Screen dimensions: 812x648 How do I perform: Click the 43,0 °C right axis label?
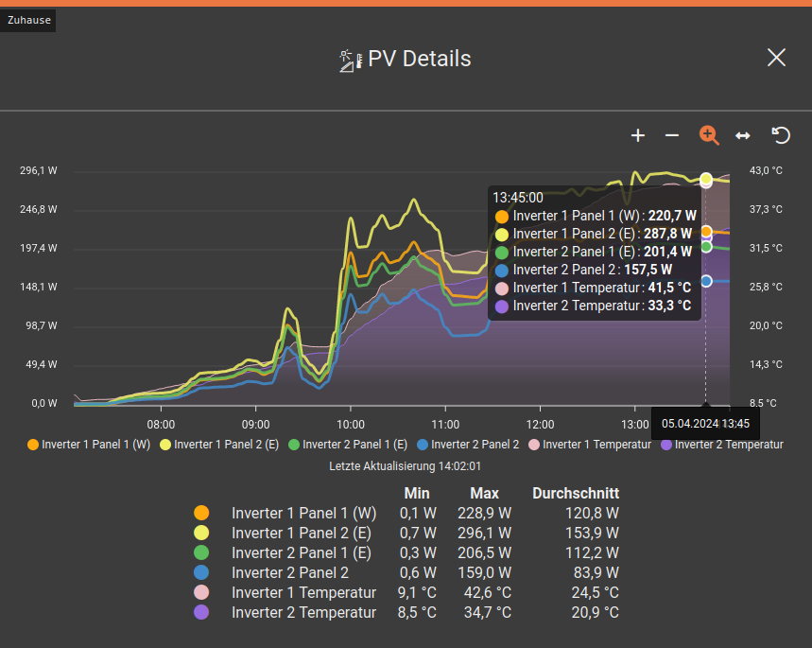pos(766,170)
